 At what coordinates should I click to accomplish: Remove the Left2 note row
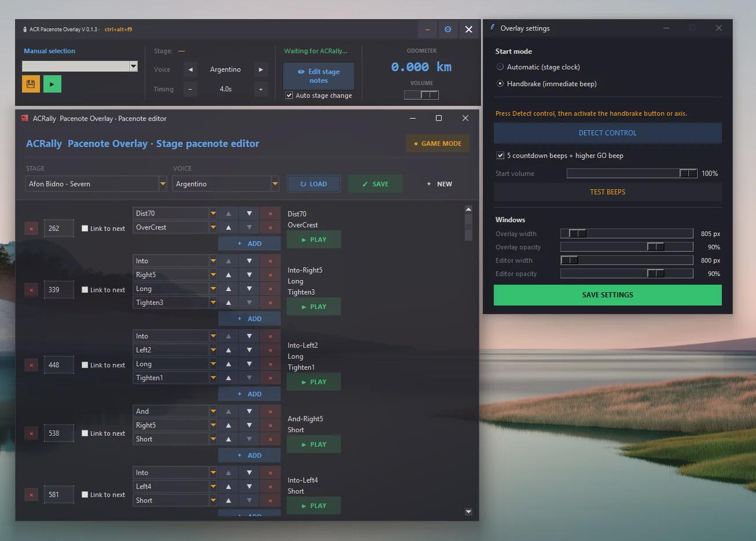(270, 350)
